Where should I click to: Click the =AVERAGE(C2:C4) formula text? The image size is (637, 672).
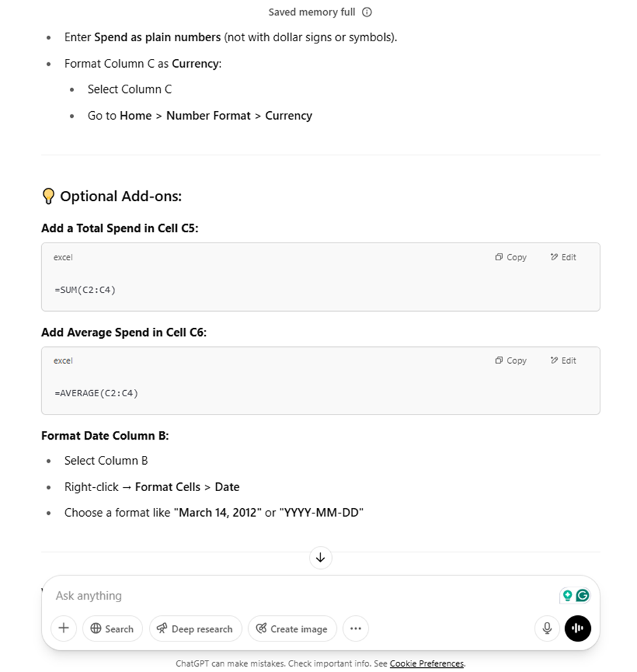tap(96, 393)
